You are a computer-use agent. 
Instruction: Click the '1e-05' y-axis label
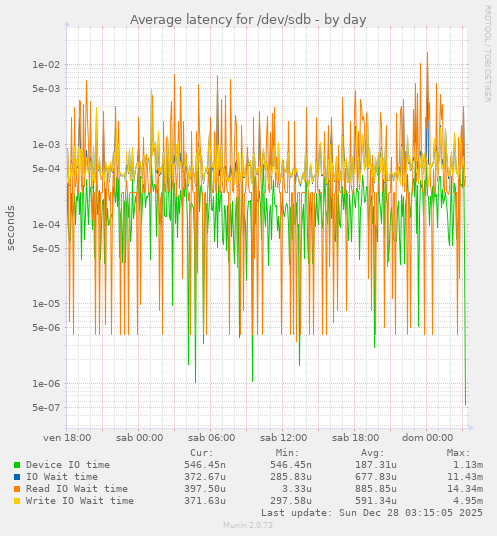pyautogui.click(x=46, y=304)
